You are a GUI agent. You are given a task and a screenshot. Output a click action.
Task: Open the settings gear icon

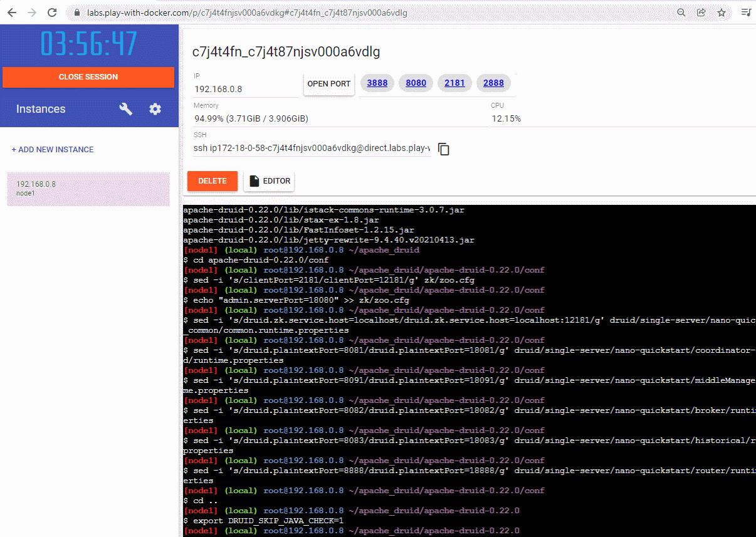pos(154,108)
